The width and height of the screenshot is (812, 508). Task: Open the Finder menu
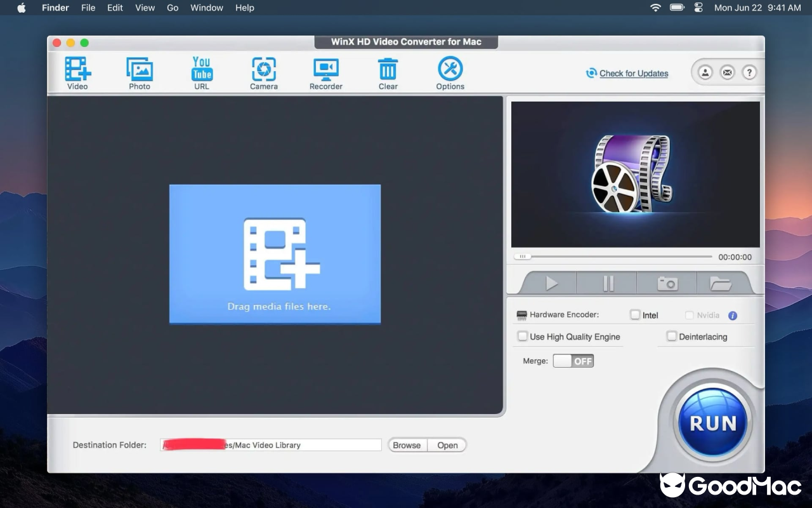point(55,8)
